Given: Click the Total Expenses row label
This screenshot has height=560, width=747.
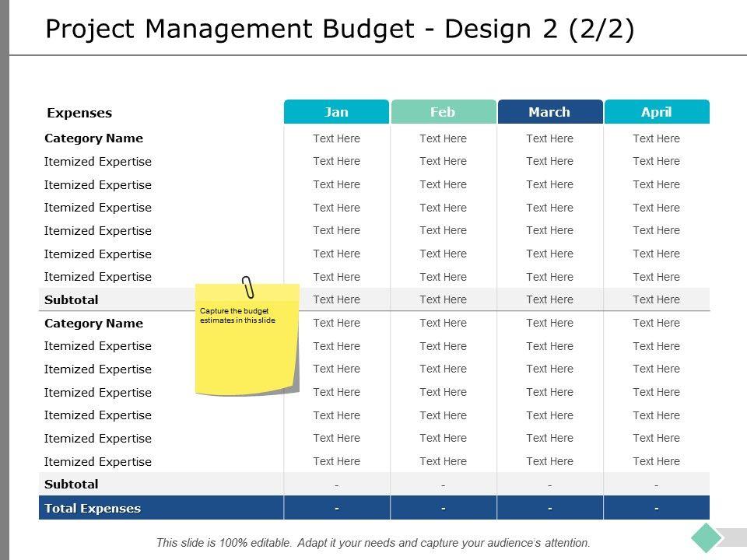Looking at the screenshot, I should coord(93,509).
